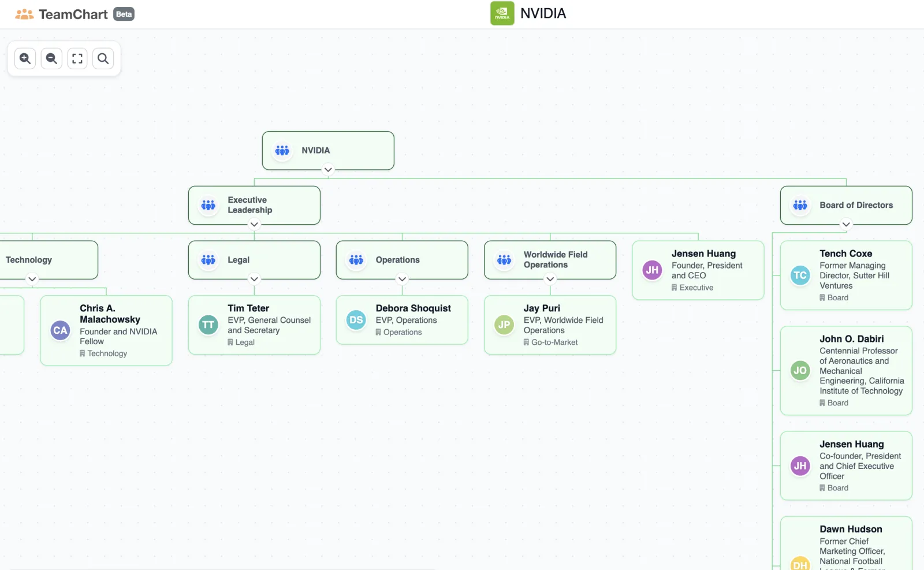
Task: Collapse the Worldwide Field Operations chevron
Action: click(x=550, y=280)
